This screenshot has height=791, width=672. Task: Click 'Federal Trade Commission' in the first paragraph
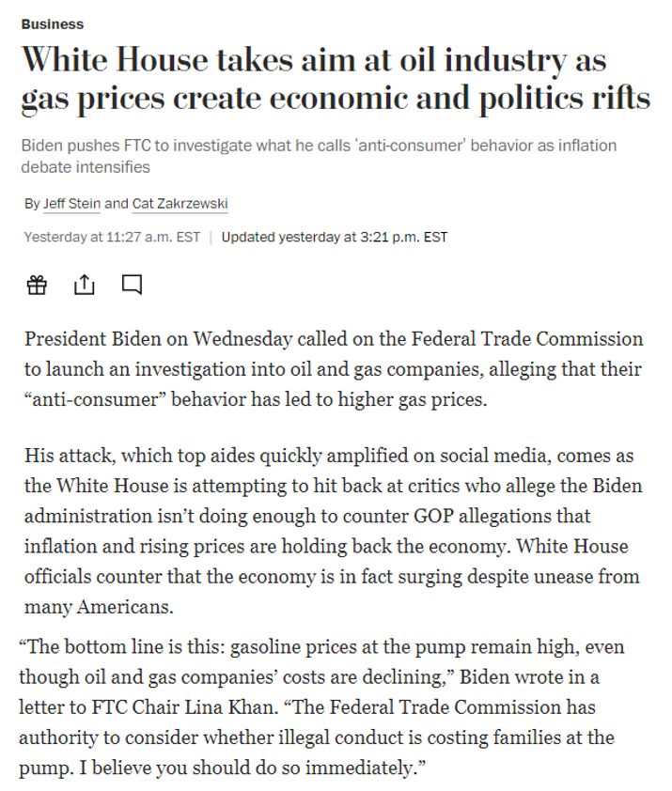(527, 338)
